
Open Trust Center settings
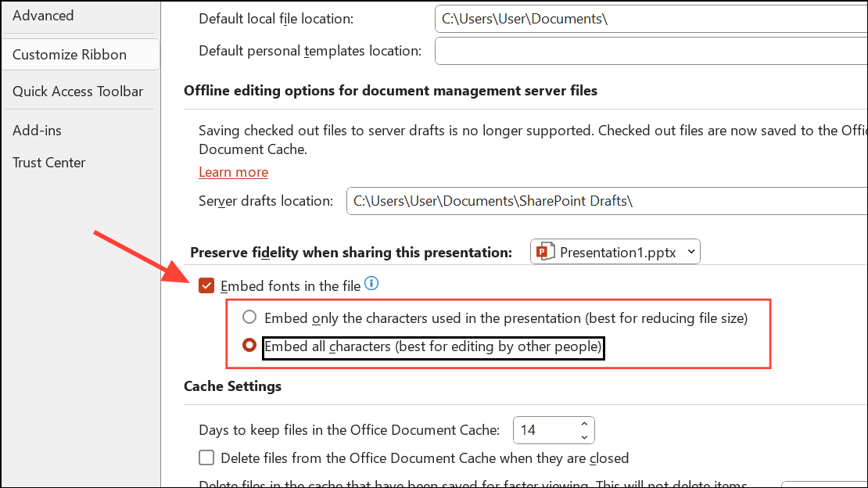pos(48,163)
